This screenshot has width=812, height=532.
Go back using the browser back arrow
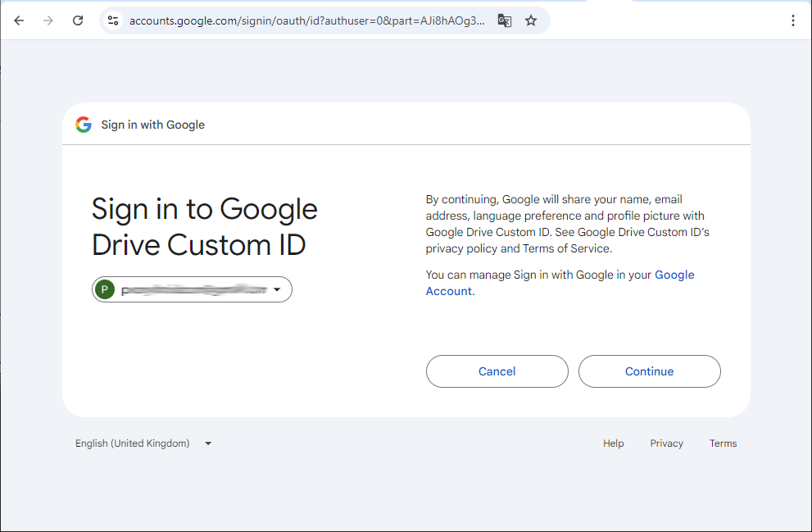[x=19, y=20]
